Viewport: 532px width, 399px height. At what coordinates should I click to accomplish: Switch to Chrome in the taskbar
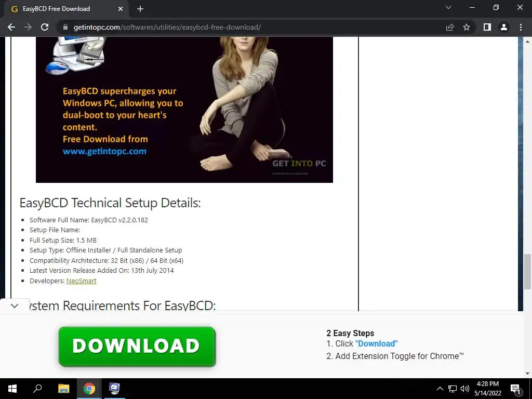coord(89,389)
